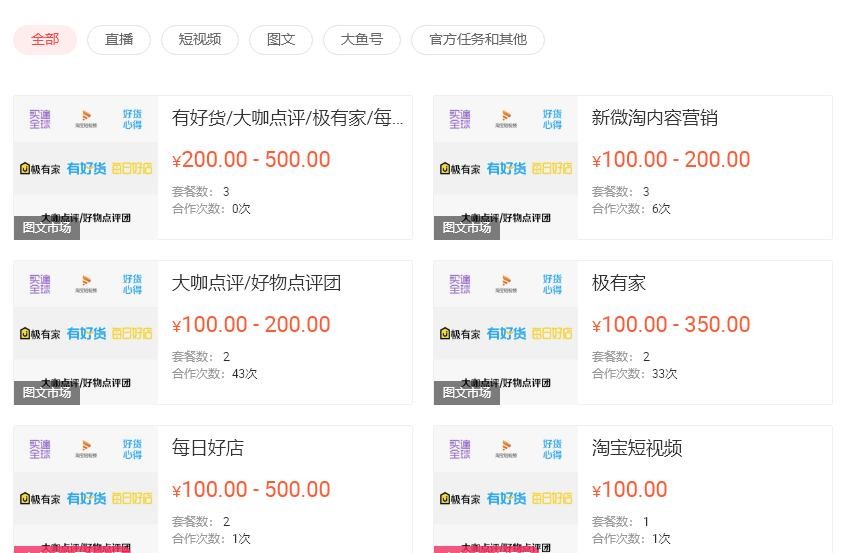Open the 极有家 service title
The height and width of the screenshot is (553, 850).
click(x=619, y=283)
